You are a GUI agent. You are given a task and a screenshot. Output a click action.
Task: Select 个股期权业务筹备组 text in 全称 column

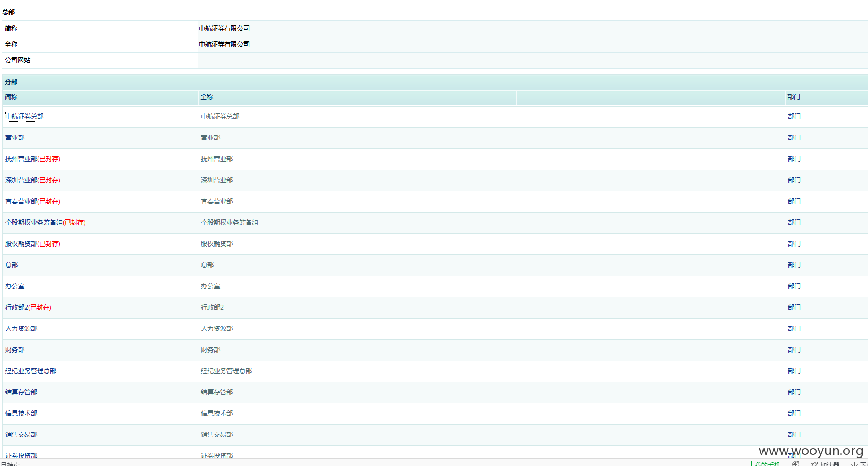pos(230,223)
